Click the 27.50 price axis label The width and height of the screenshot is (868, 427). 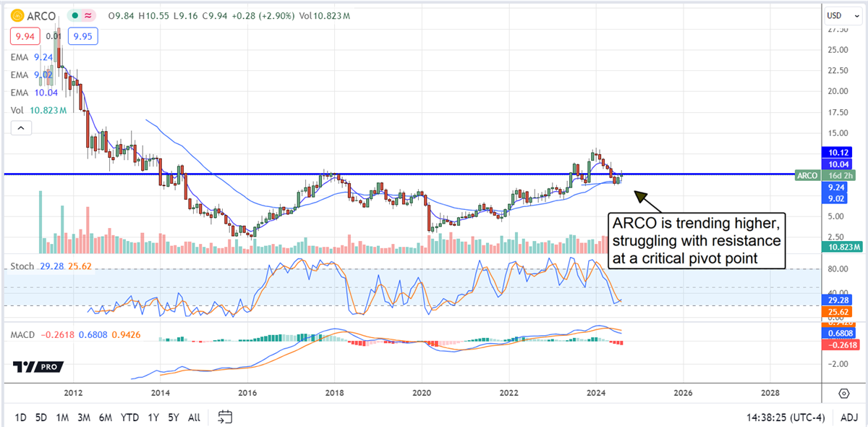click(839, 29)
